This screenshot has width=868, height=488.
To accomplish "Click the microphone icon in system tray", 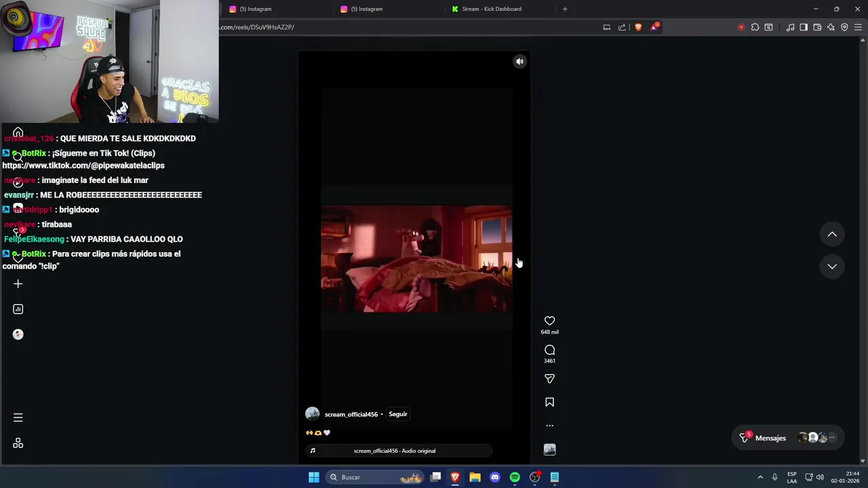I will [x=774, y=477].
